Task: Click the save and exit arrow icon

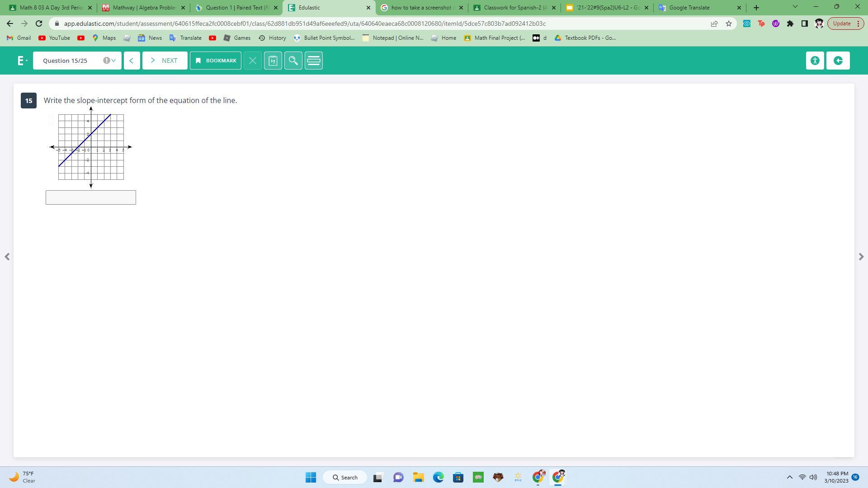Action: [838, 61]
